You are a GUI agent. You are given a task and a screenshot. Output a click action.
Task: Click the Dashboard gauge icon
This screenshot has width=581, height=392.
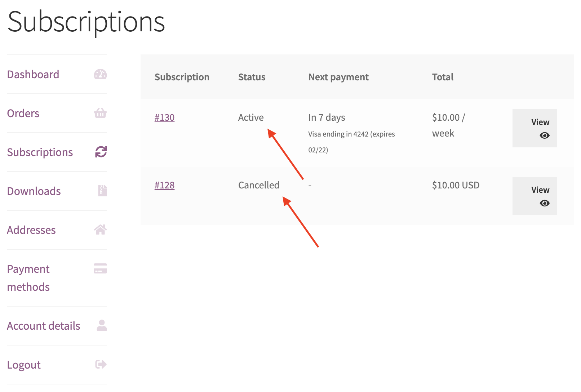tap(100, 74)
